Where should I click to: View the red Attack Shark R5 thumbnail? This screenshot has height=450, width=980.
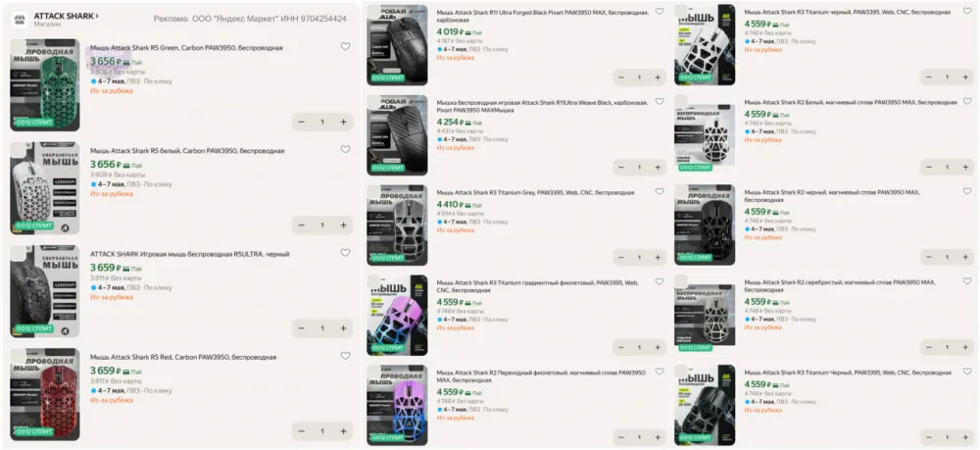pyautogui.click(x=44, y=394)
